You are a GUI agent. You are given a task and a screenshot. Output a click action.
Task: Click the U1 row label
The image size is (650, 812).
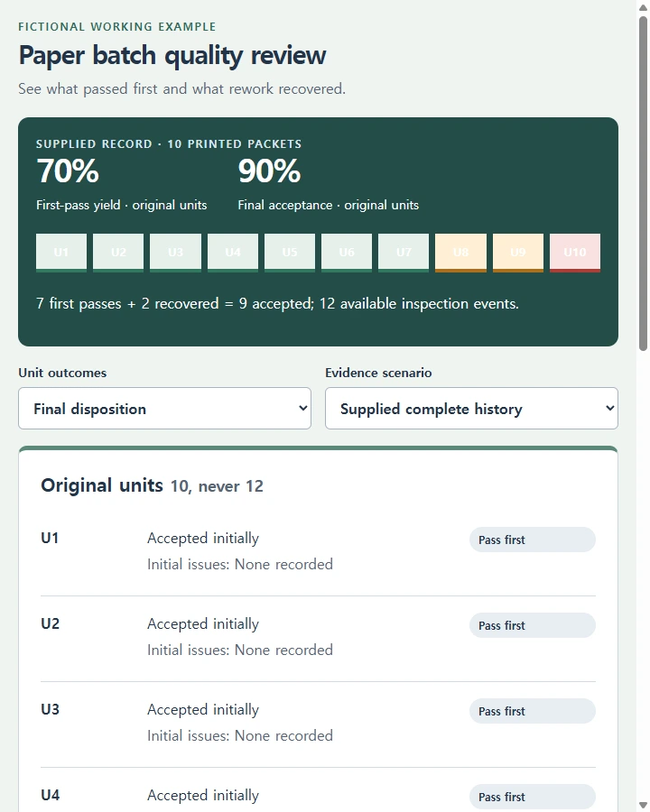pyautogui.click(x=50, y=538)
